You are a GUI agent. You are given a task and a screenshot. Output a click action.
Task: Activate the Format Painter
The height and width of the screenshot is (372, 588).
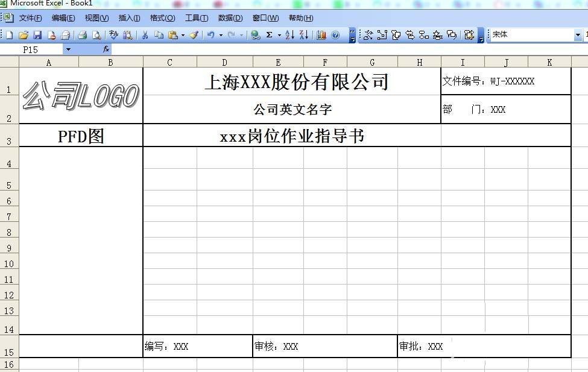[193, 34]
